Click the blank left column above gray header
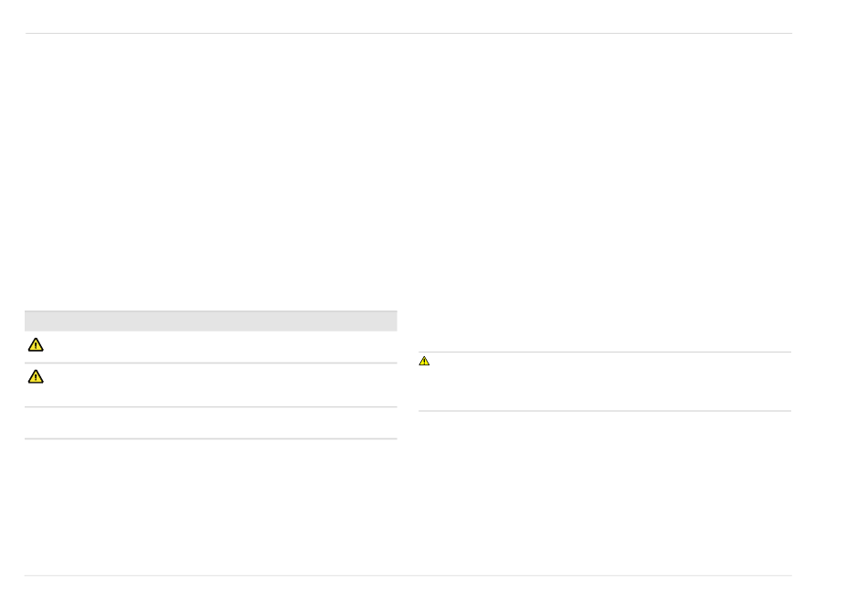This screenshot has height=600, width=868. 211,172
